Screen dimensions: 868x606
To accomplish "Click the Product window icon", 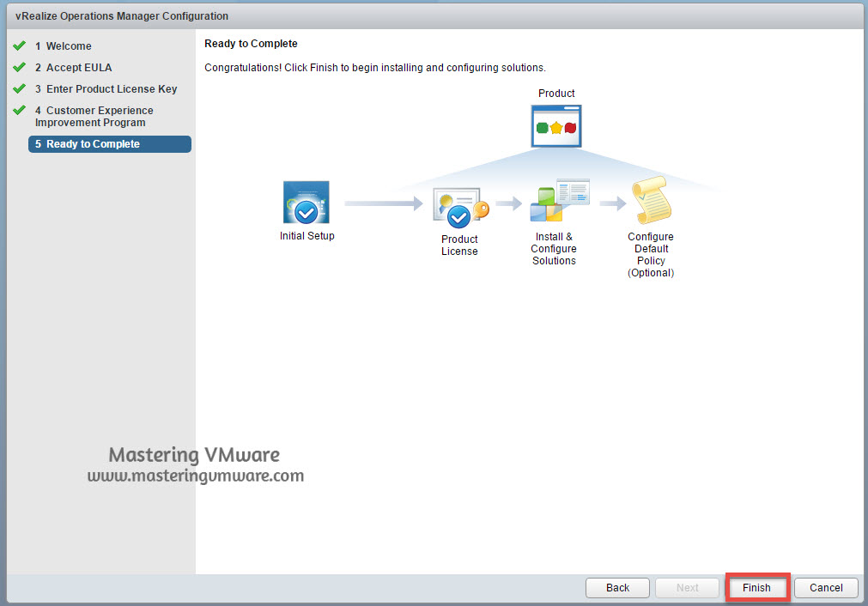I will pos(556,126).
